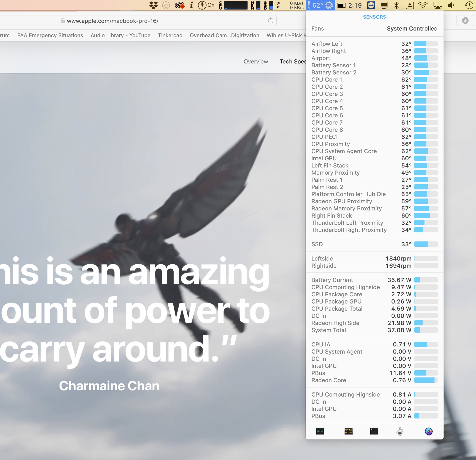Open the Creative Cloud menu bar icon
The width and height of the screenshot is (476, 460).
179,5
